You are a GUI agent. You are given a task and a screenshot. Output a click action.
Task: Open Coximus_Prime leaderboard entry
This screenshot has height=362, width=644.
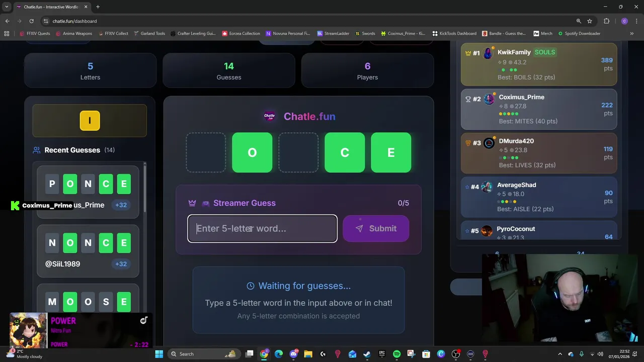539,109
